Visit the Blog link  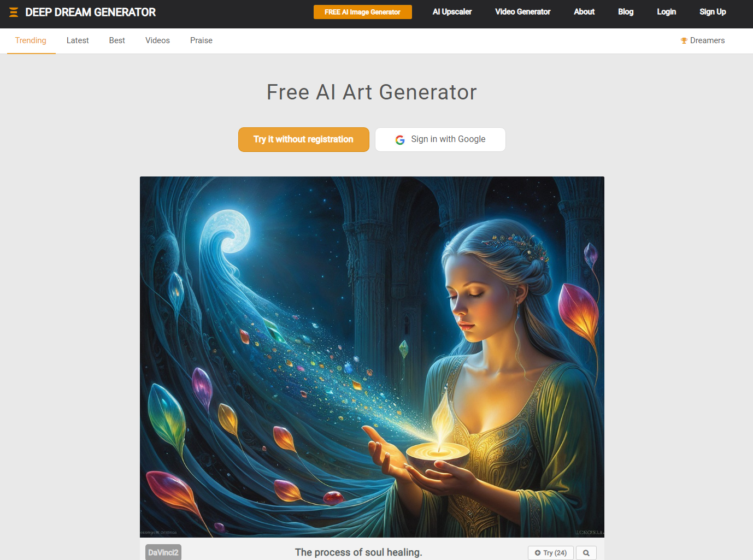coord(626,11)
